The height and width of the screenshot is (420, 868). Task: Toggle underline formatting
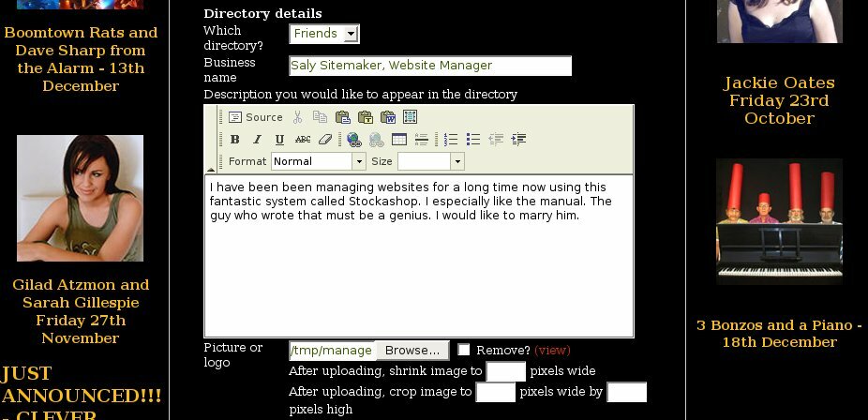279,140
